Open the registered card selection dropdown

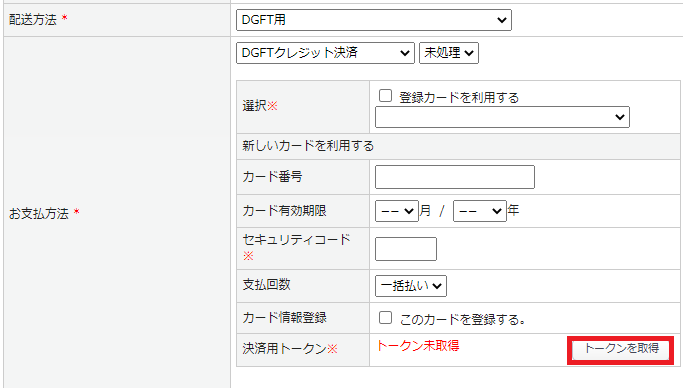(x=502, y=117)
